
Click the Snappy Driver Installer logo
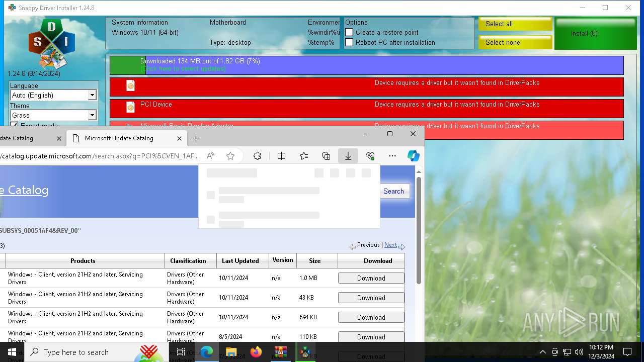click(51, 44)
